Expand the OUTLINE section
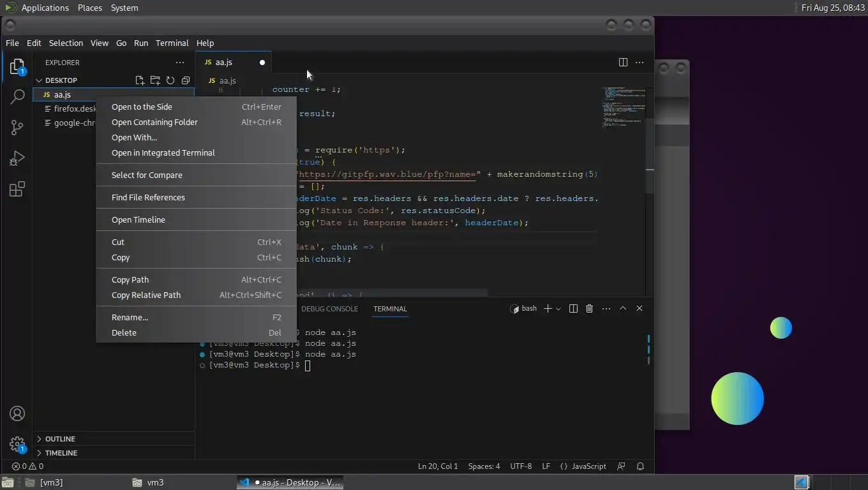868x490 pixels. click(60, 439)
